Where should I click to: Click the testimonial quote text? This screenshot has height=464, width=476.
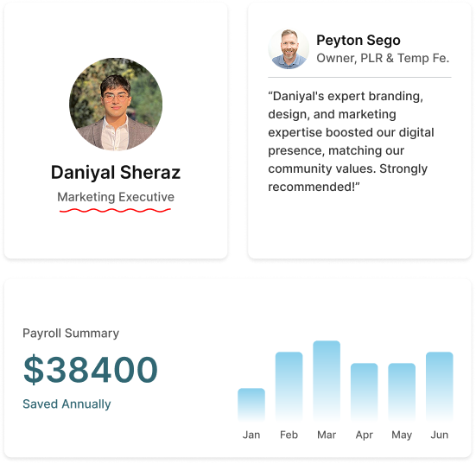click(x=351, y=142)
